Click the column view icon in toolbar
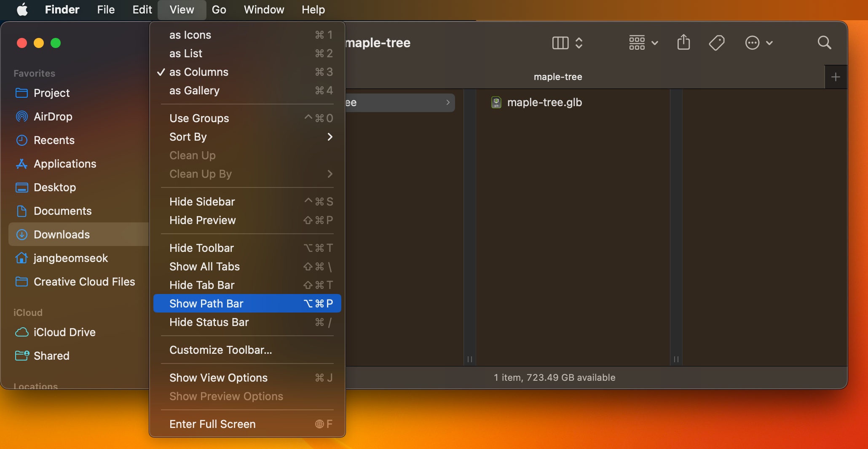 click(560, 43)
